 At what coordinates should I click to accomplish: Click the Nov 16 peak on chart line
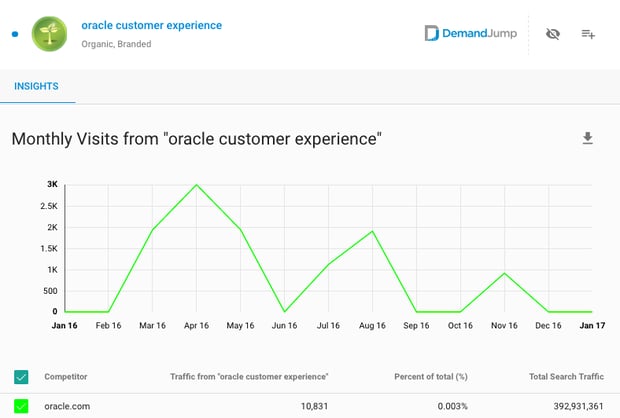(504, 273)
